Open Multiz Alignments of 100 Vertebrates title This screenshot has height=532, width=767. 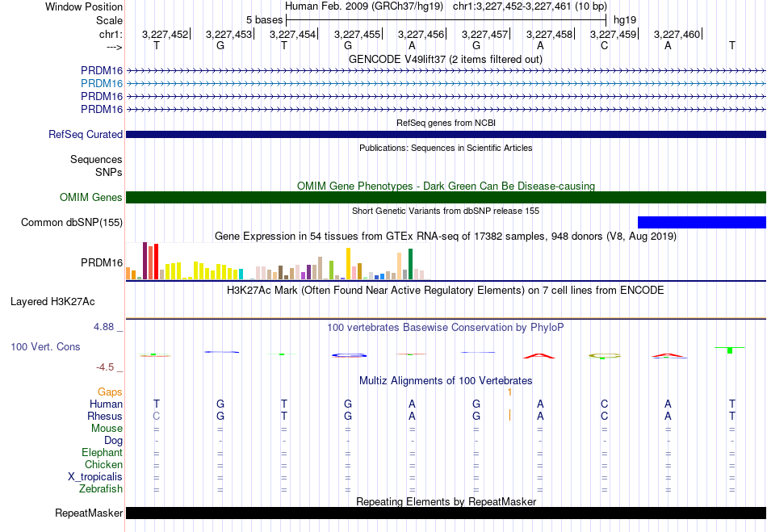(x=446, y=380)
